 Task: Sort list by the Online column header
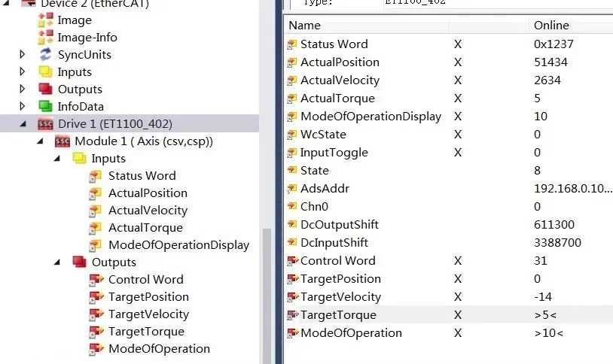coord(571,26)
